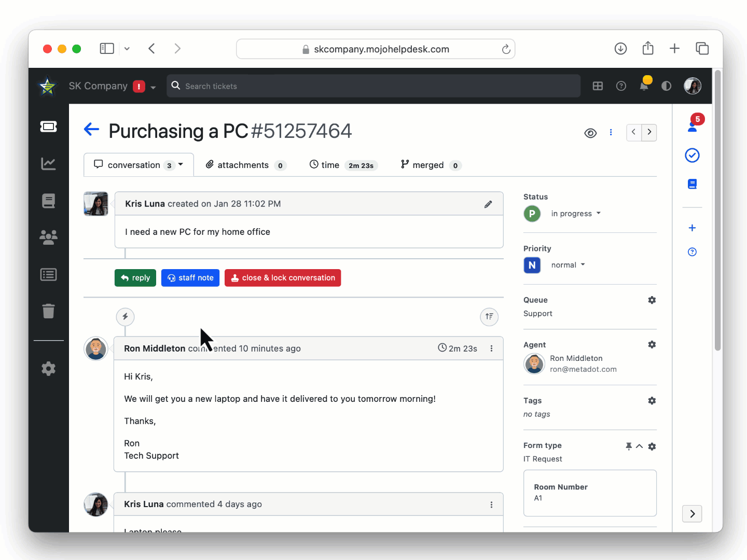Toggle dark mode contrast icon
The height and width of the screenshot is (560, 747).
667,86
